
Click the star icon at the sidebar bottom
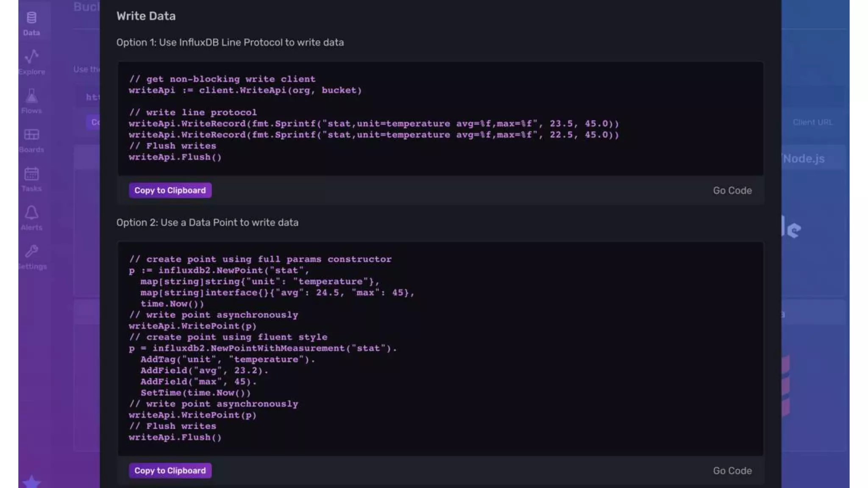coord(31,482)
